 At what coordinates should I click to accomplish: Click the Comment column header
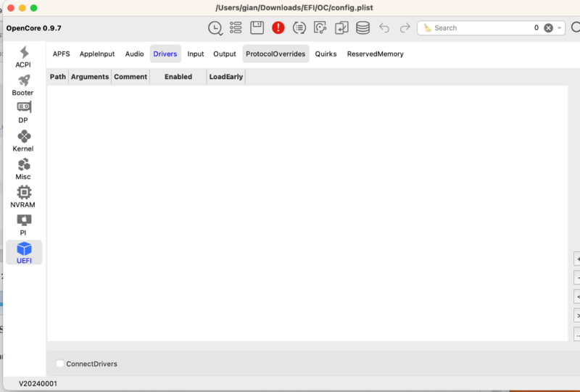tap(130, 77)
